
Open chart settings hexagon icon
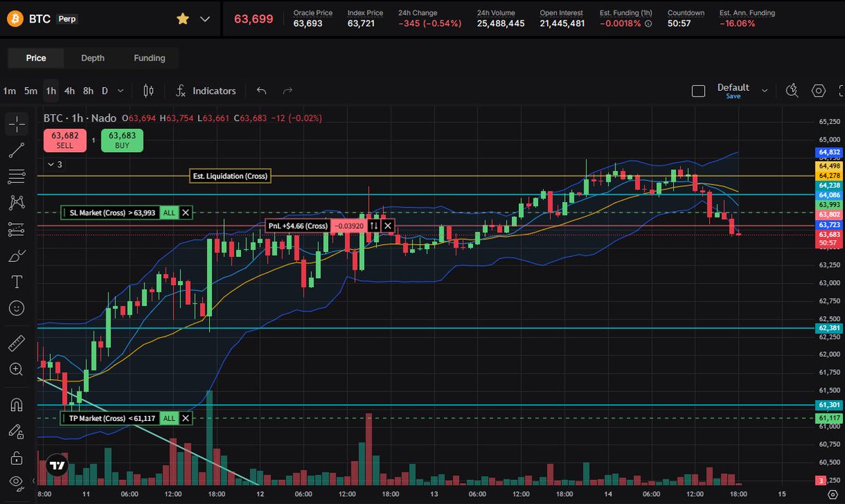tap(818, 90)
